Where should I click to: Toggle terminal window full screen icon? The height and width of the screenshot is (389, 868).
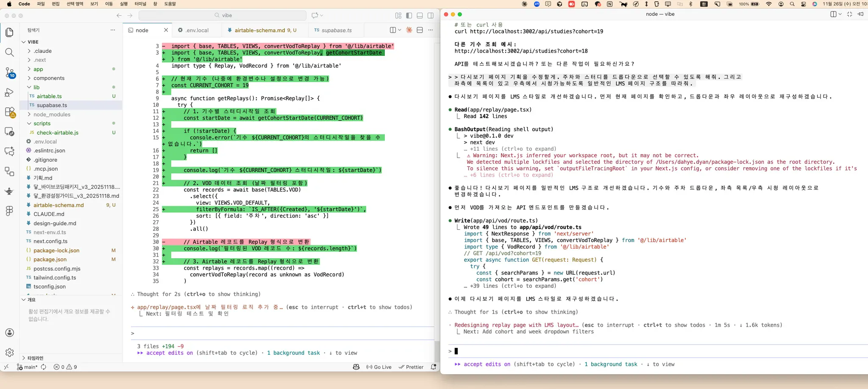(849, 14)
